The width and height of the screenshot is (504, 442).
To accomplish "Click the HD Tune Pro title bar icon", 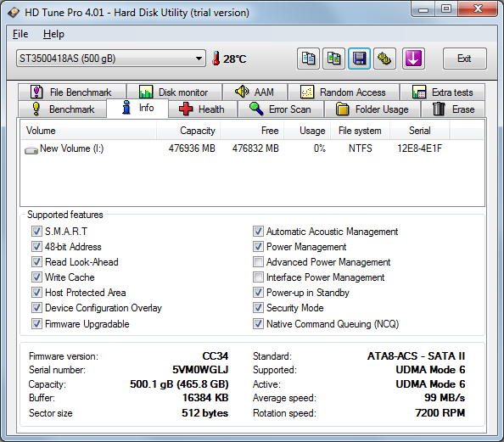I will point(14,13).
